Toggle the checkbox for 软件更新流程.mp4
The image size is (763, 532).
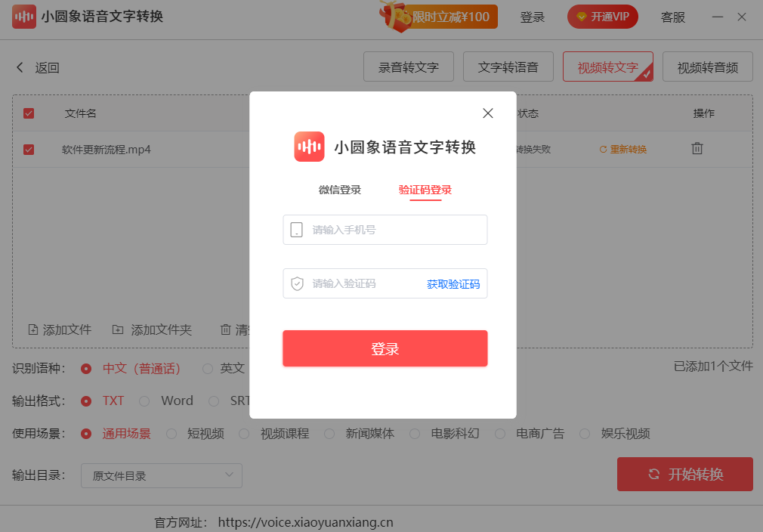click(x=29, y=150)
